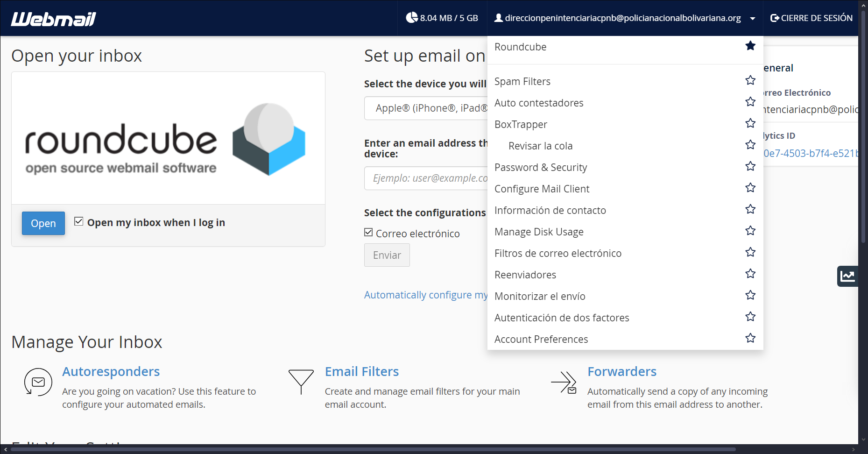Open Roundcube from the account menu
This screenshot has height=454, width=868.
[x=520, y=47]
